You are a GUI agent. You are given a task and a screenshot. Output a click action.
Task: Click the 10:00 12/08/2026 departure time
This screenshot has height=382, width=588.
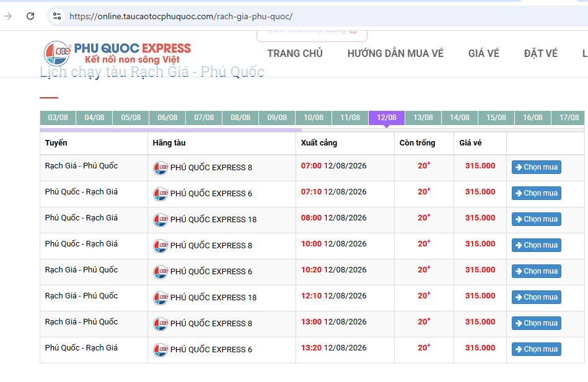(x=333, y=244)
